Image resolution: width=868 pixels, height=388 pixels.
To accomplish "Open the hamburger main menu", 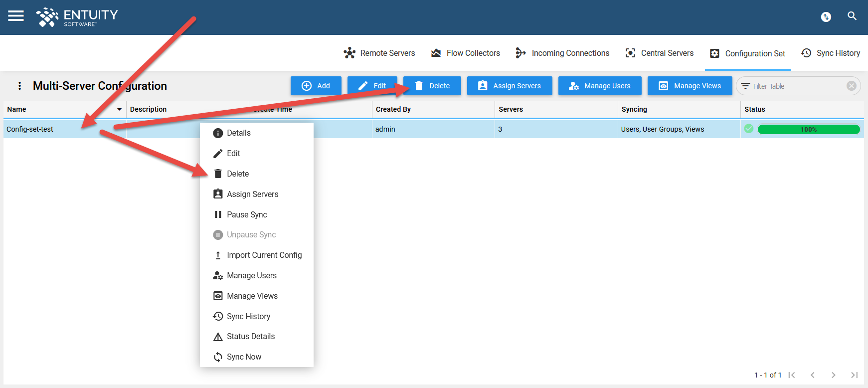I will 16,16.
